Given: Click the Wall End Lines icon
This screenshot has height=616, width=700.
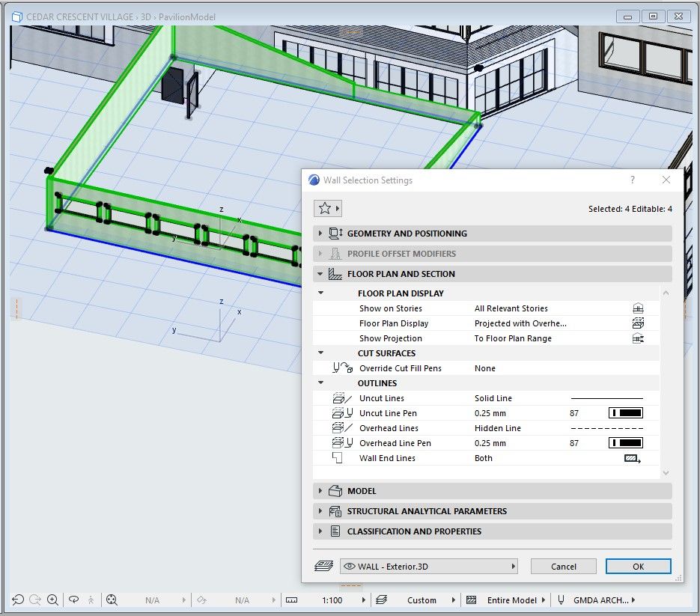Looking at the screenshot, I should (x=632, y=458).
